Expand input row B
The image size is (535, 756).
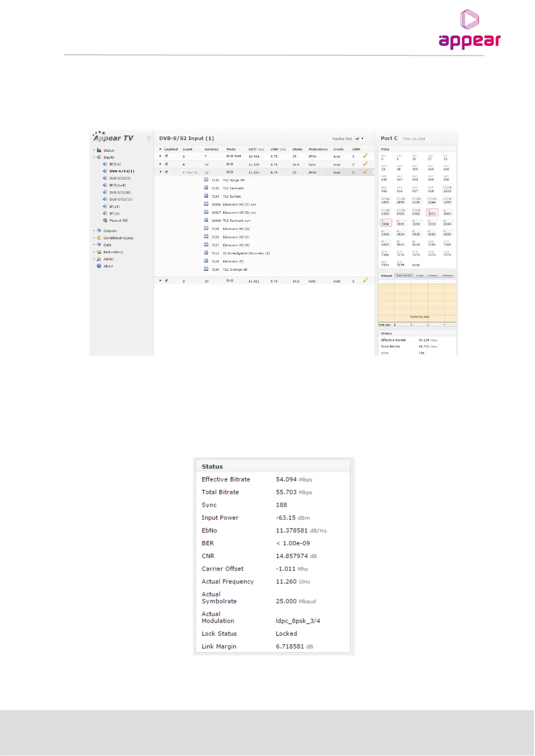tap(160, 164)
